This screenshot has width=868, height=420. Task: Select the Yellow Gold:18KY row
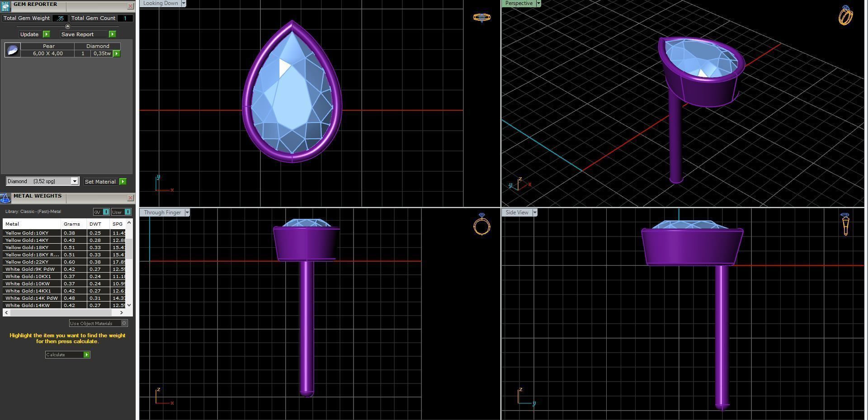point(65,248)
